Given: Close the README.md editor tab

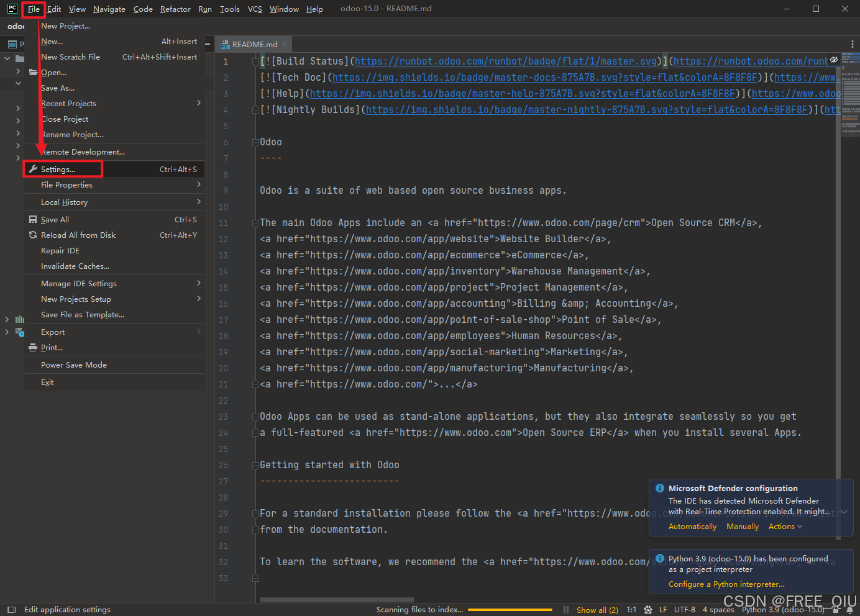Looking at the screenshot, I should [285, 44].
